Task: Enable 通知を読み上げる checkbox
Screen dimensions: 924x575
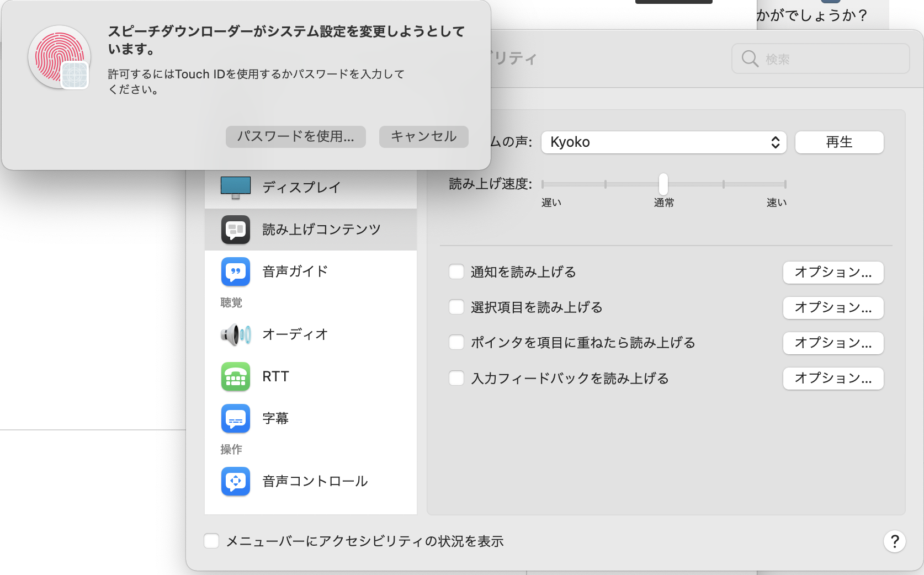Action: (x=456, y=271)
